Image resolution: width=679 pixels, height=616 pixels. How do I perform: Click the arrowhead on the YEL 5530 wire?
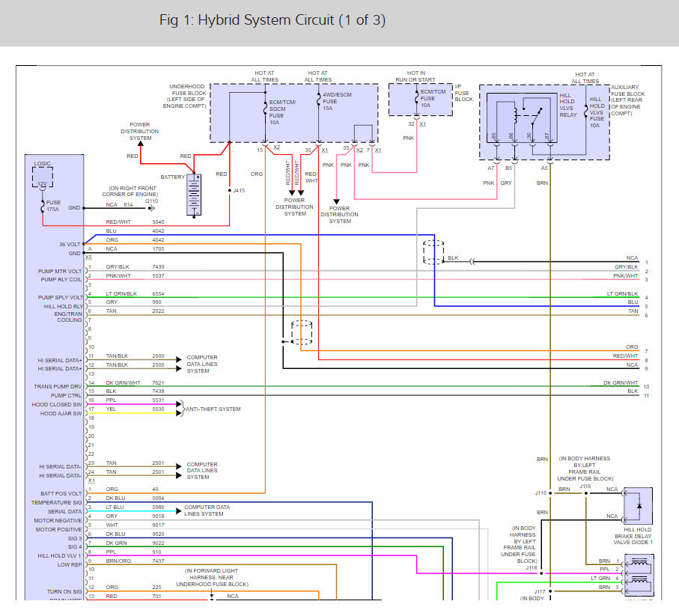(x=178, y=413)
